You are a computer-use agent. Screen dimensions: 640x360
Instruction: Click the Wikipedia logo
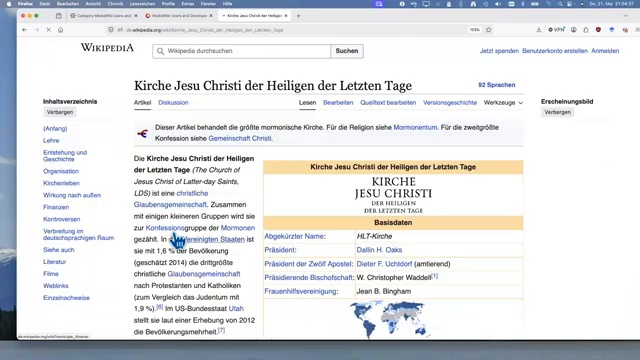pyautogui.click(x=107, y=47)
